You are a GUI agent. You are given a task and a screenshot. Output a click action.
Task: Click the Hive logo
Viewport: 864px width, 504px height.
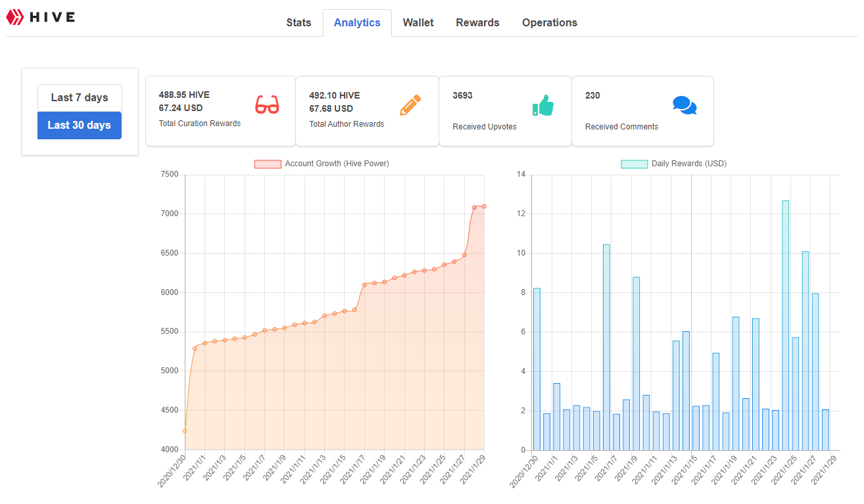[41, 17]
